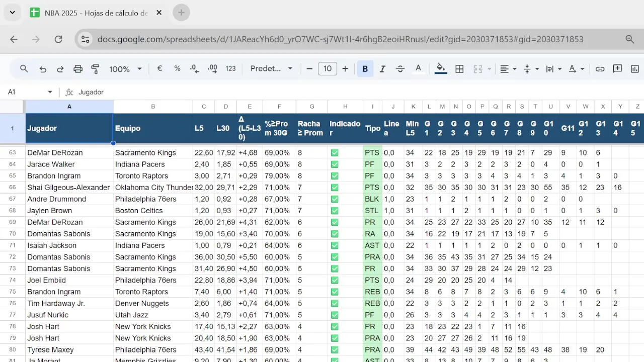Image resolution: width=644 pixels, height=362 pixels.
Task: Open the Name box dropdown arrow
Action: tap(50, 92)
